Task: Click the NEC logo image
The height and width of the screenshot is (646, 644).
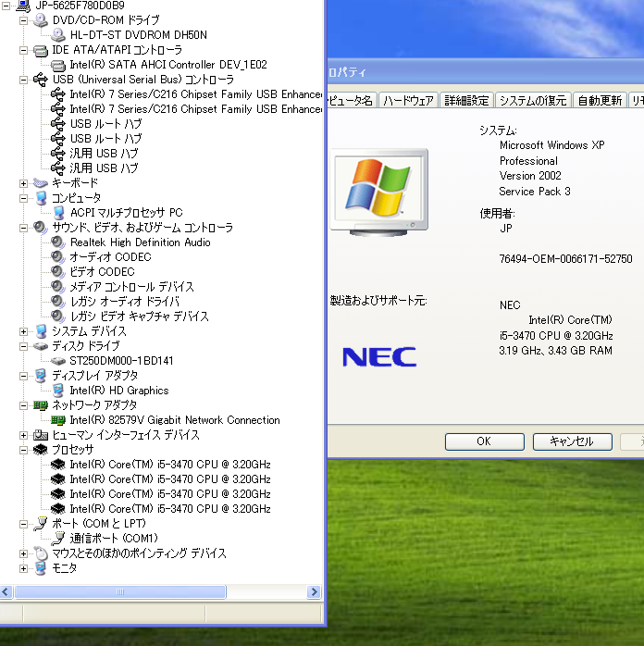Action: tap(379, 357)
